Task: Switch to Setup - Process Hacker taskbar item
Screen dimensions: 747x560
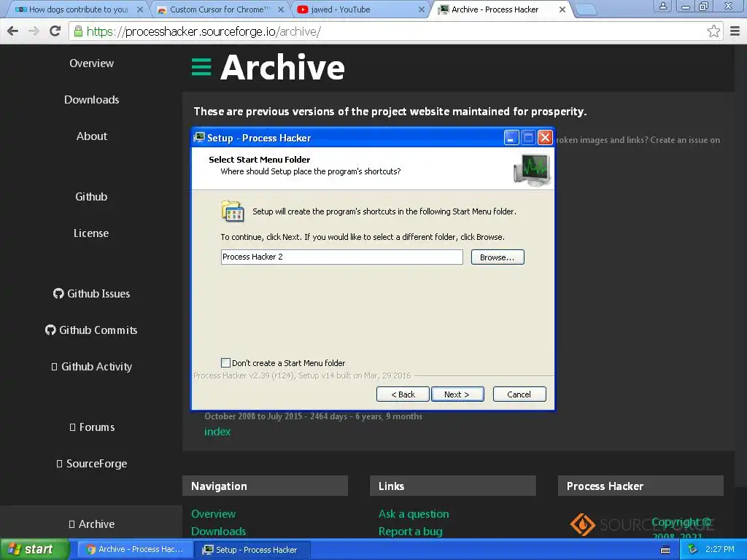Action: 253,550
